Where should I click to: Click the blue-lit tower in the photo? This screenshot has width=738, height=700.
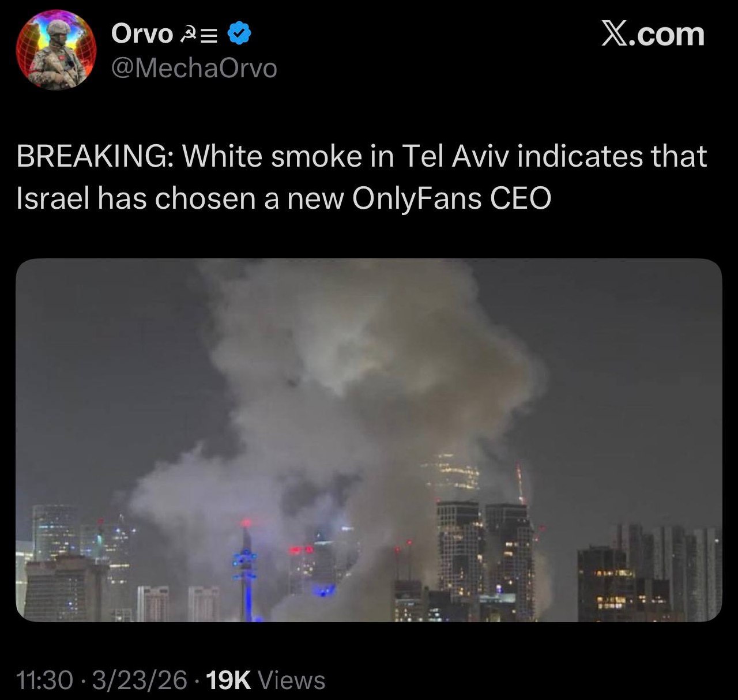coord(247,571)
